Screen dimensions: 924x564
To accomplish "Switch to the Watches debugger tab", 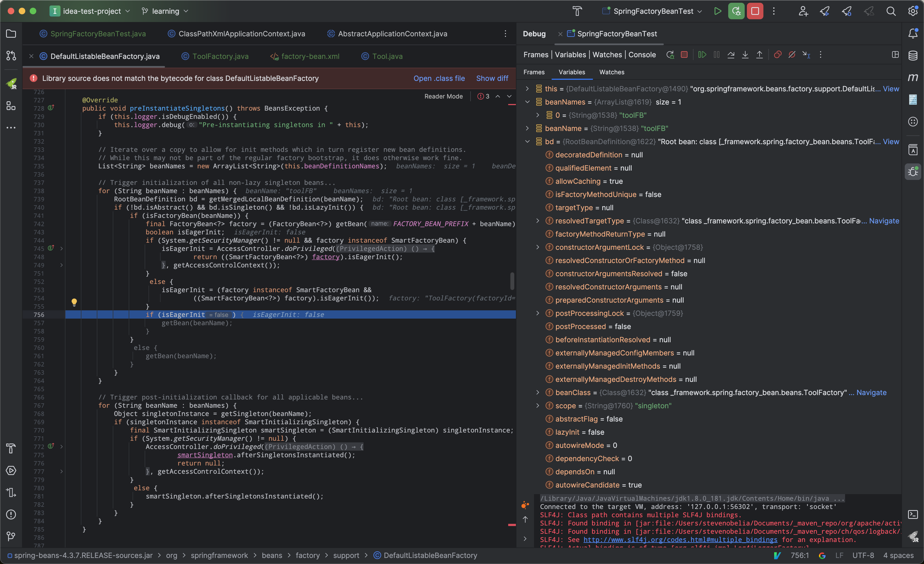I will (x=612, y=72).
